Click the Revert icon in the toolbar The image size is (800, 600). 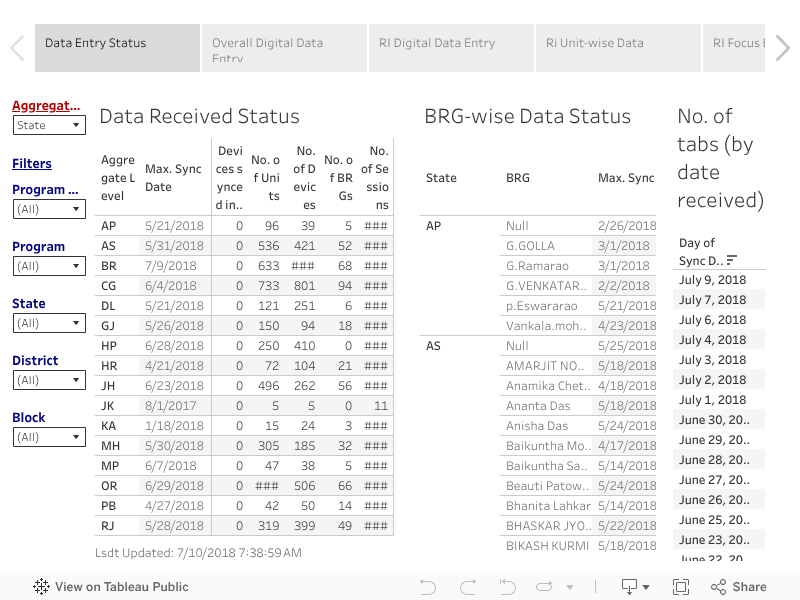click(x=507, y=587)
